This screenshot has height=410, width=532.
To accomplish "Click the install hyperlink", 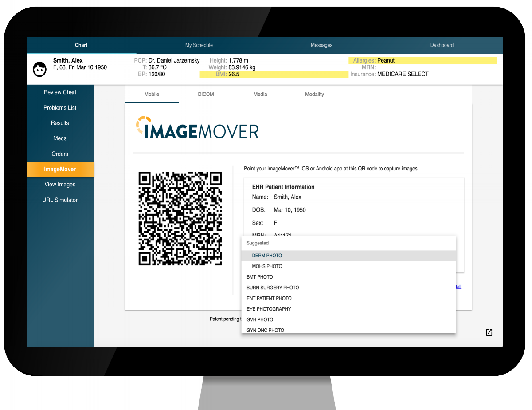I will point(457,287).
